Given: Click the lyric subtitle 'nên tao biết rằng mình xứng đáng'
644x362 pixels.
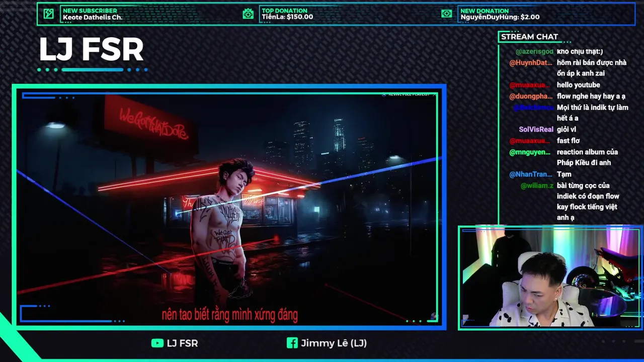Looking at the screenshot, I should [x=230, y=315].
